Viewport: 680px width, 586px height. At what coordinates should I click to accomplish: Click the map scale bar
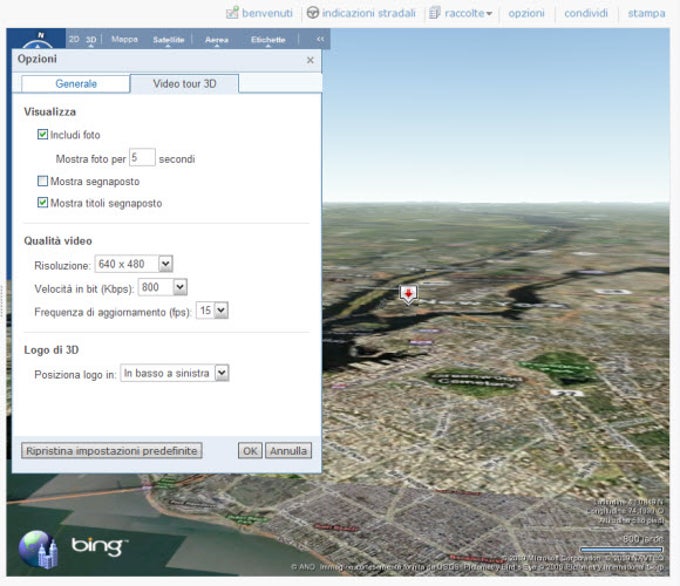pyautogui.click(x=621, y=549)
